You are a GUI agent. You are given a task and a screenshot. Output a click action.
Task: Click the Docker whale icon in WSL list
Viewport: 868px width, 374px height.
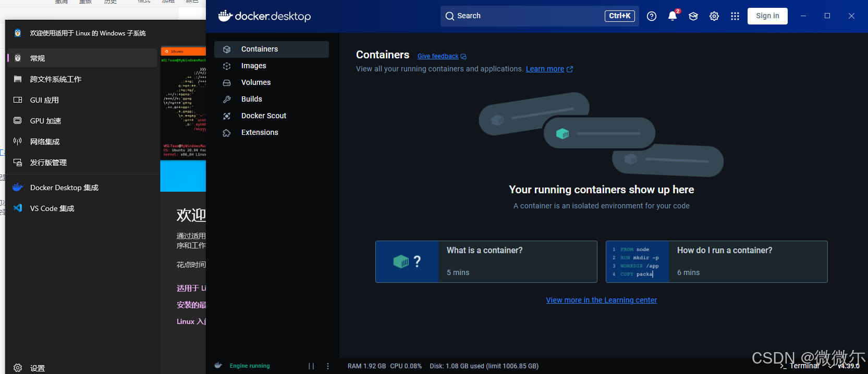coord(18,187)
